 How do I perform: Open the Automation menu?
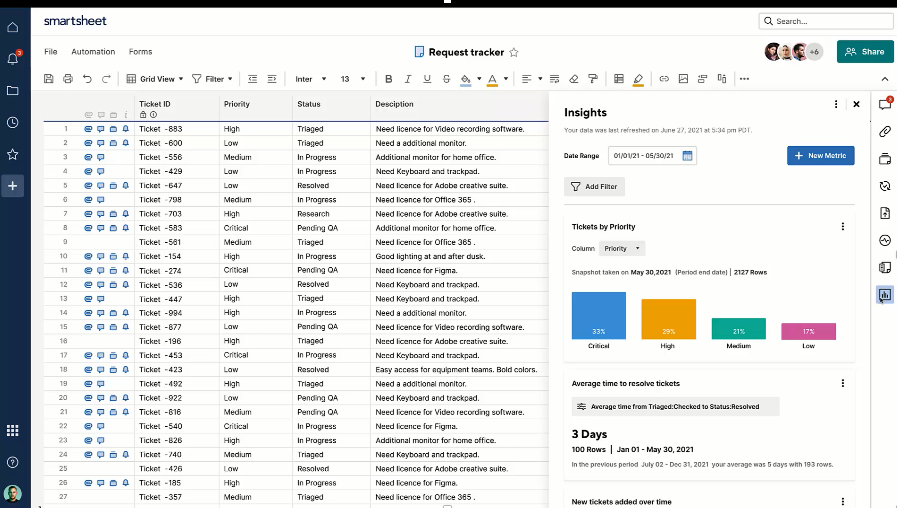pos(93,51)
